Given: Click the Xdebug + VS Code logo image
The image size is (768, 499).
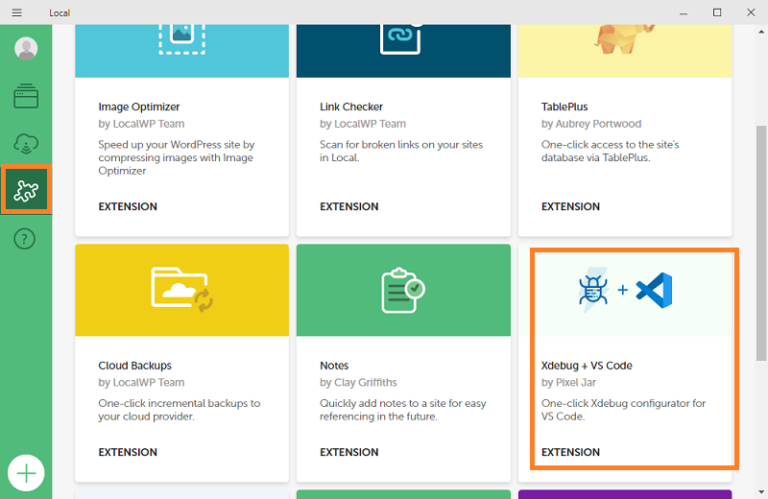Looking at the screenshot, I should coord(625,290).
